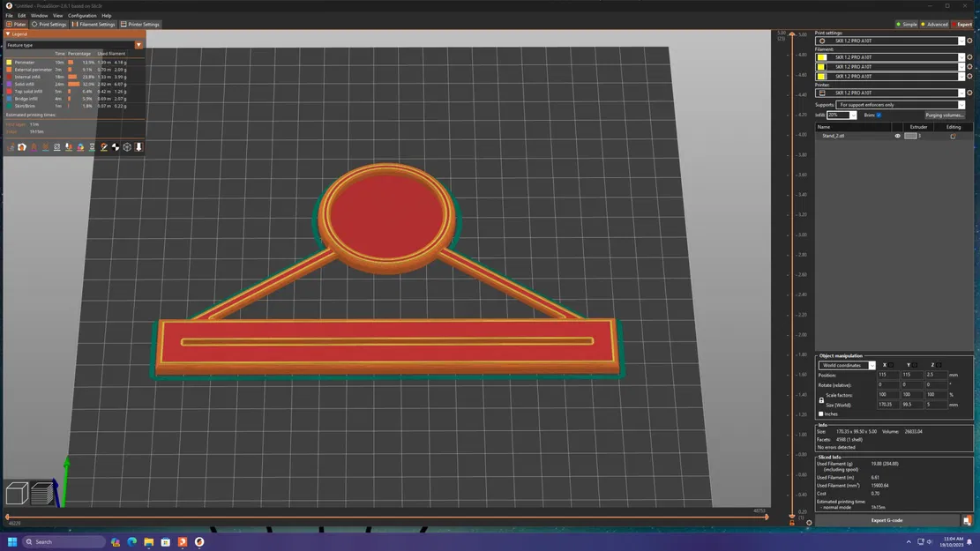The width and height of the screenshot is (980, 551).
Task: Open the Configuration menu
Action: point(82,16)
